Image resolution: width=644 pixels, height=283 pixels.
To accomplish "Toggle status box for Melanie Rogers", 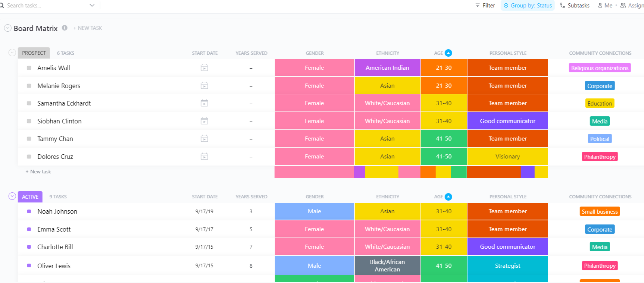I will 29,86.
